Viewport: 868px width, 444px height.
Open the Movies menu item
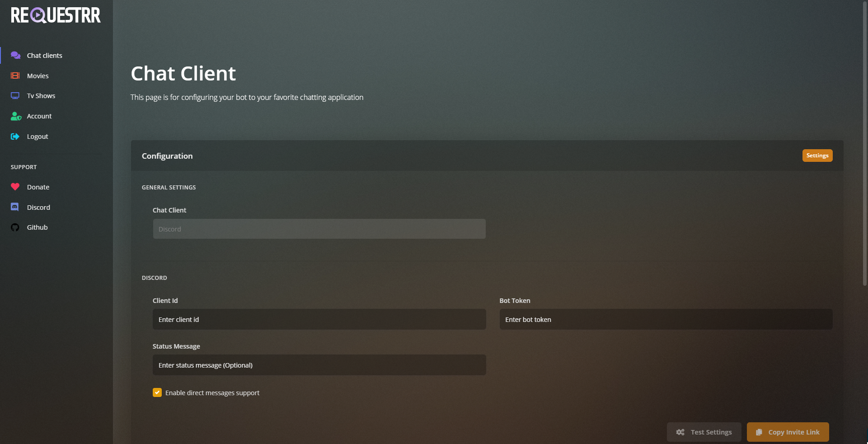[38, 76]
